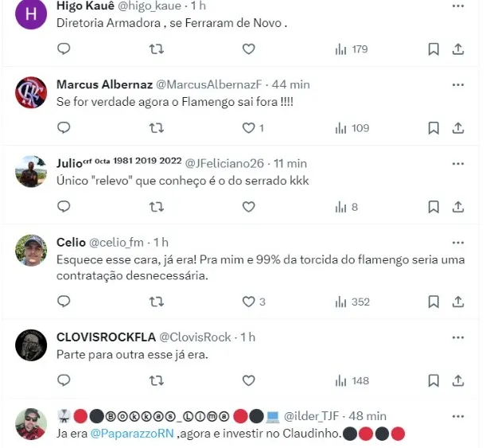Screen dimensions: 486x448
Task: Retweet Julio's tweet
Action: click(157, 207)
